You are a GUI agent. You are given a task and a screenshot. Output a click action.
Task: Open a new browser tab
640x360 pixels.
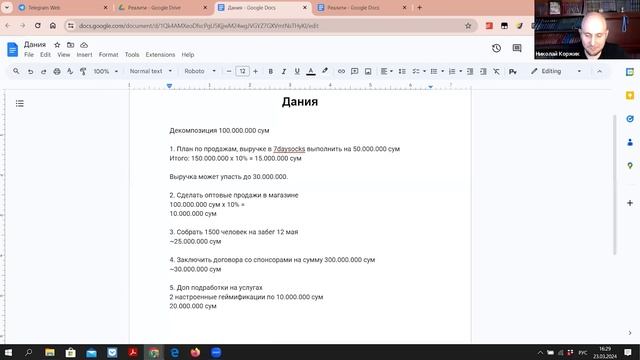point(419,8)
